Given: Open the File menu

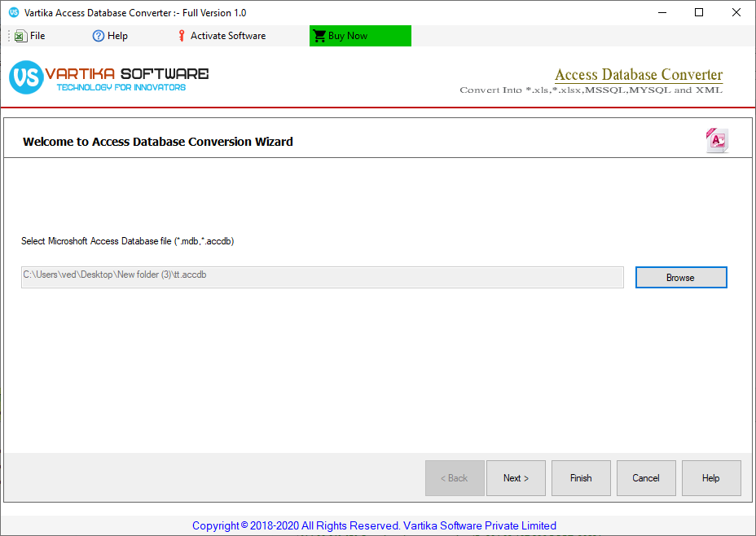Looking at the screenshot, I should (x=30, y=36).
